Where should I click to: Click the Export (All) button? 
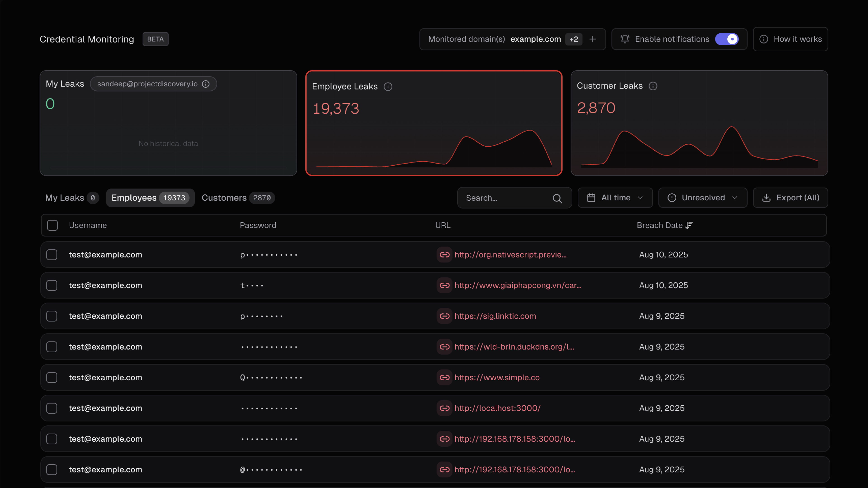click(790, 198)
